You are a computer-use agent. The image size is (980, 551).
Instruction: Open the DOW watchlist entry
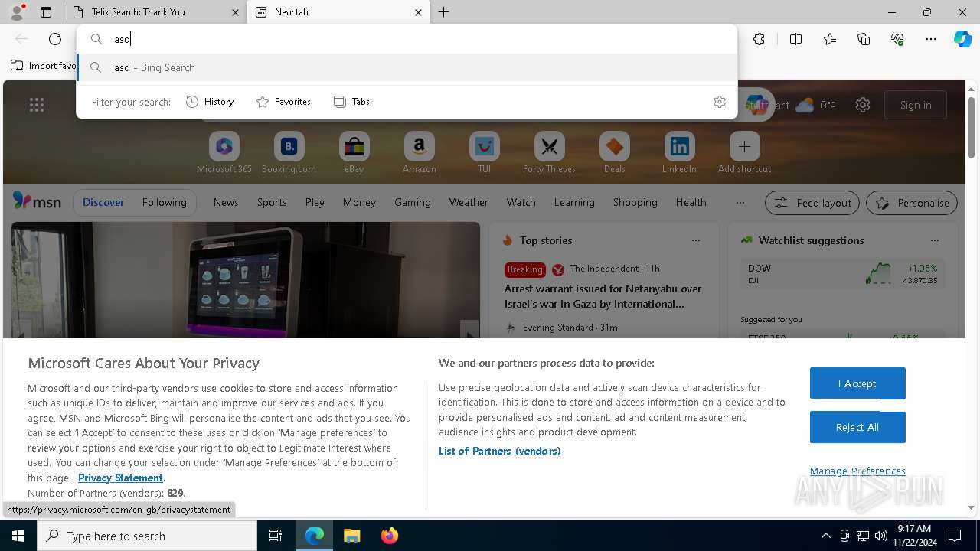(x=842, y=274)
